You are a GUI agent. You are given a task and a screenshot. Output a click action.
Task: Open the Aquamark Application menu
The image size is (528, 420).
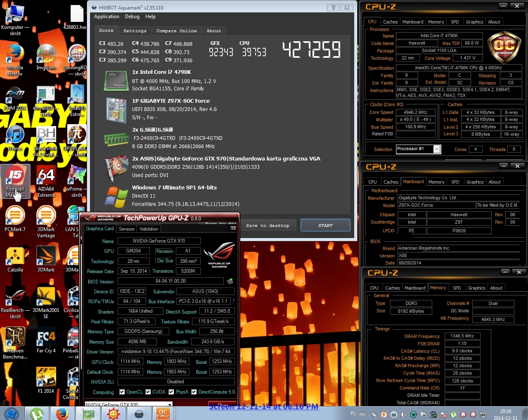coord(107,17)
